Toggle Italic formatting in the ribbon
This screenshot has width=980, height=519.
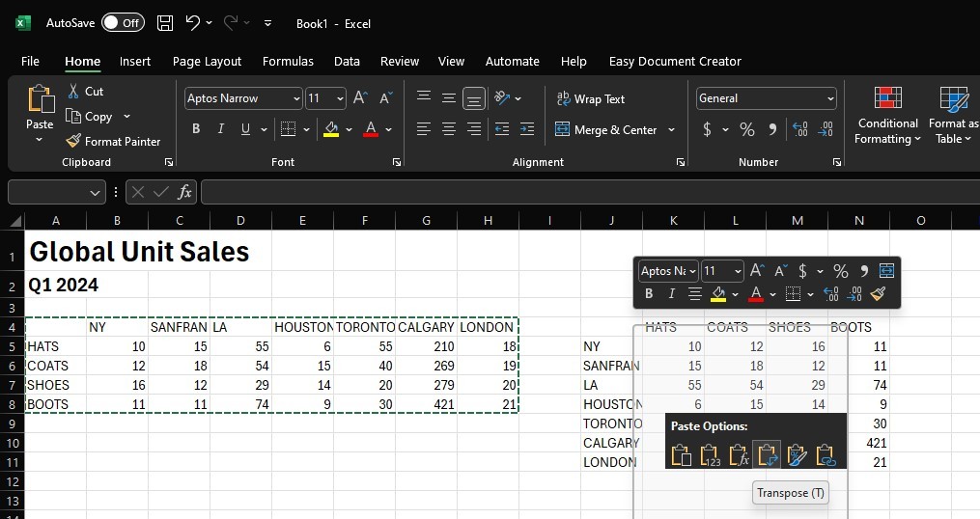221,129
